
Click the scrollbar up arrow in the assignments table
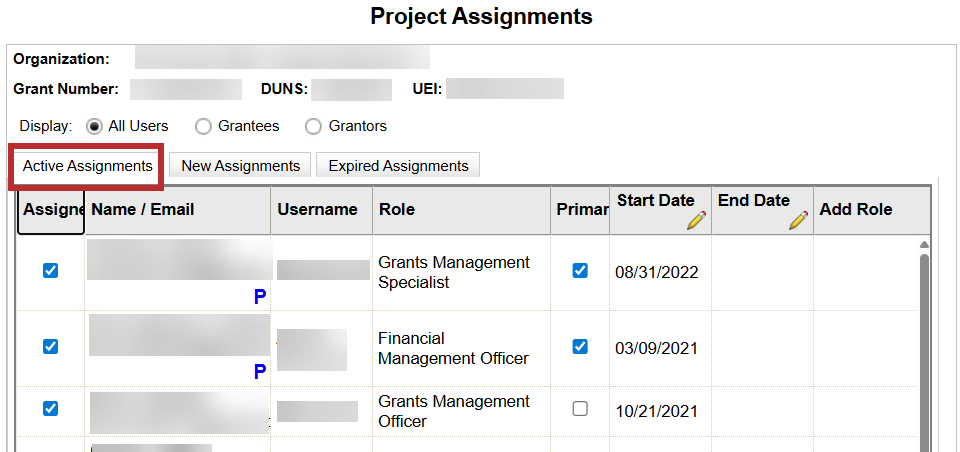[x=924, y=245]
